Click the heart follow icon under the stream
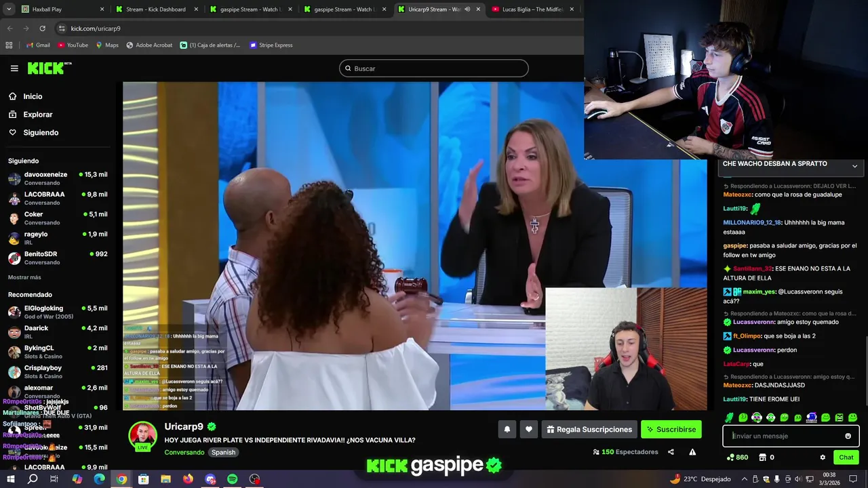 click(529, 429)
